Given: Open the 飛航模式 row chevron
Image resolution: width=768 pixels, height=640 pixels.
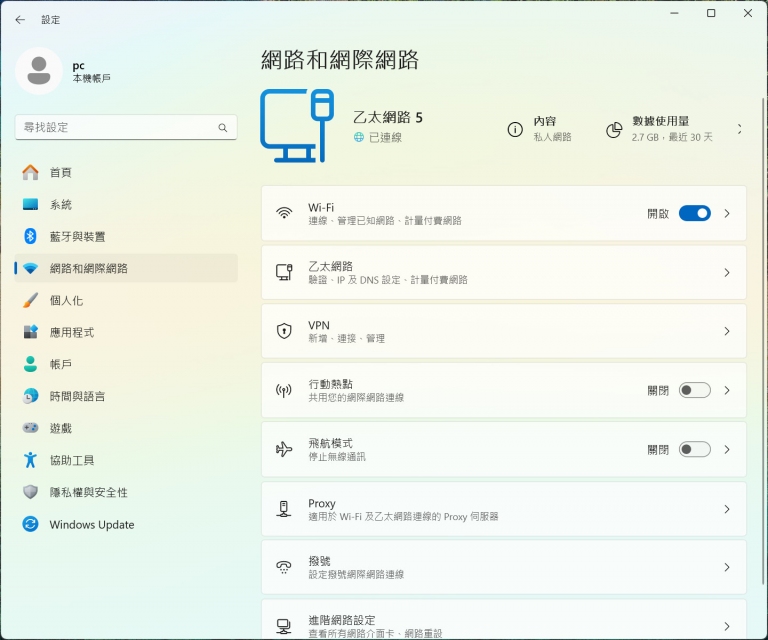Looking at the screenshot, I should click(x=727, y=450).
